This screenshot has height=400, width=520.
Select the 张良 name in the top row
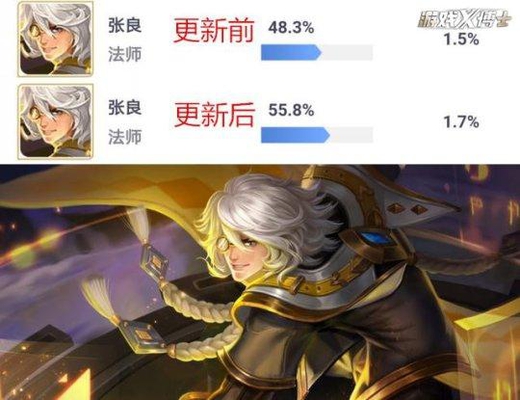[x=125, y=25]
